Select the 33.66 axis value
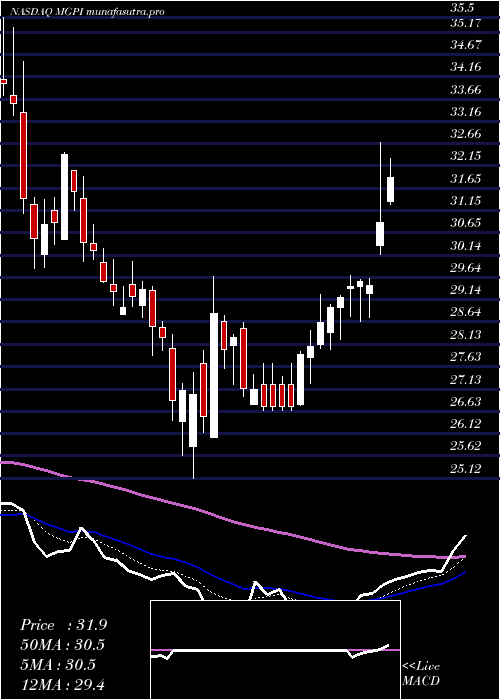This screenshot has width=500, height=700. coord(466,90)
